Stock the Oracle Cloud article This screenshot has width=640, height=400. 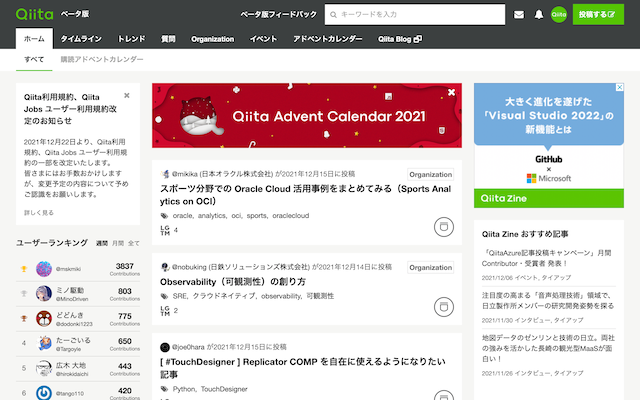pos(444,227)
